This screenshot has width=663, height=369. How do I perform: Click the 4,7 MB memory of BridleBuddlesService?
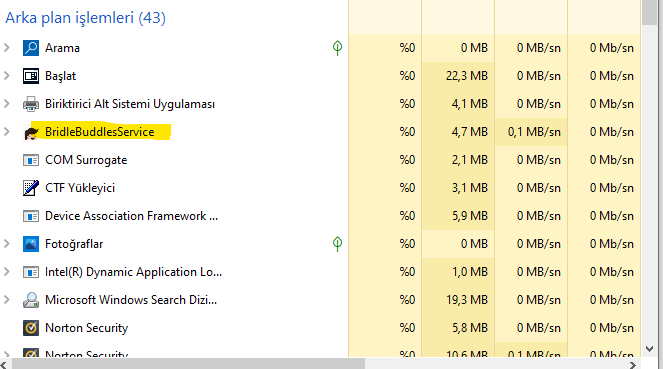(470, 132)
